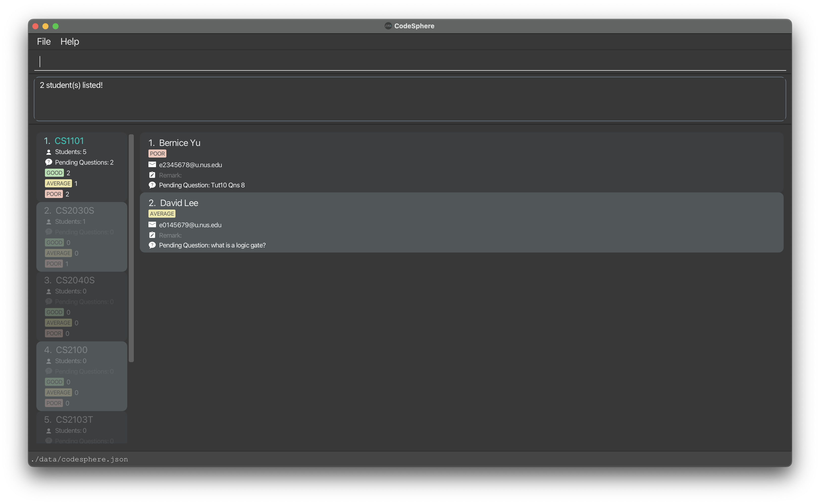Select the CS1101 course card title
This screenshot has height=504, width=820.
click(x=69, y=141)
